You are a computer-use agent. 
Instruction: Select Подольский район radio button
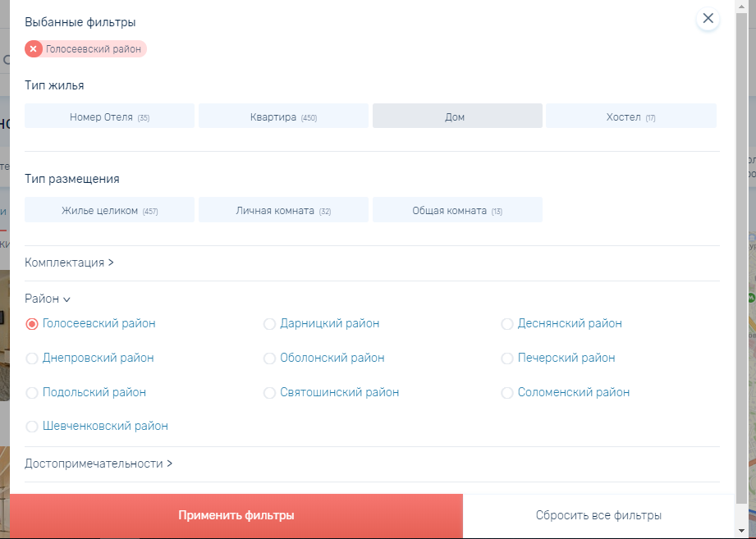32,393
